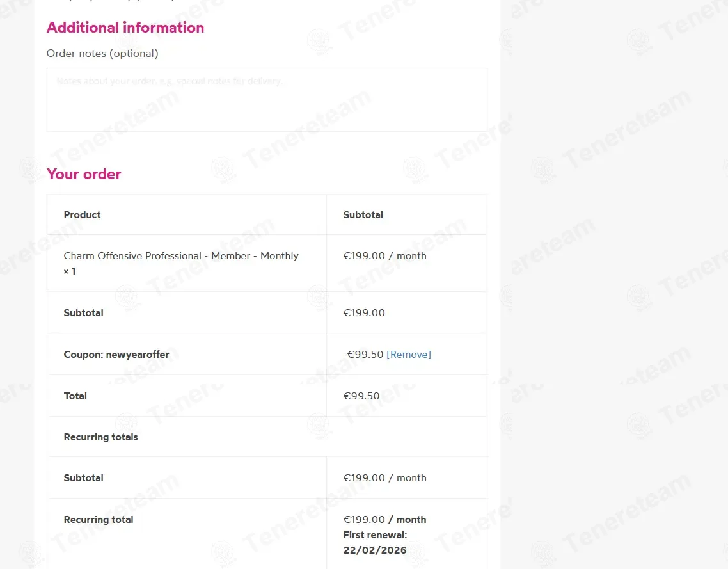
Task: Click the '€199.00' order subtotal value
Action: (364, 313)
